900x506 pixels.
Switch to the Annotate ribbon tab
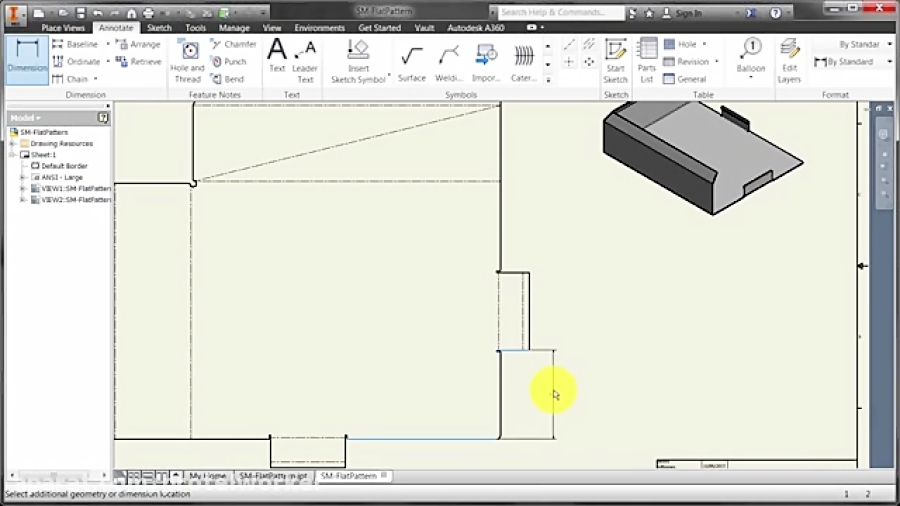click(116, 28)
